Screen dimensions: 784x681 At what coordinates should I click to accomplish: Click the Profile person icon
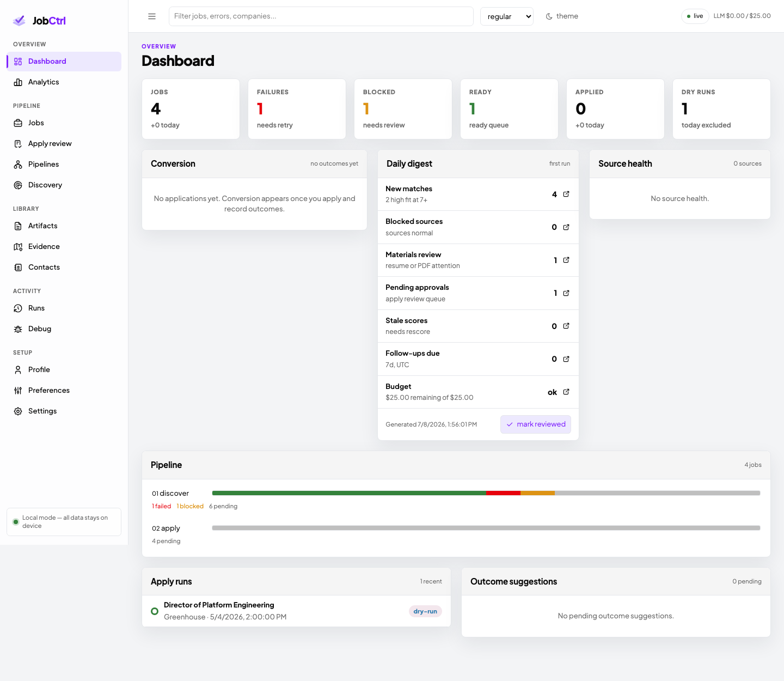click(x=18, y=370)
